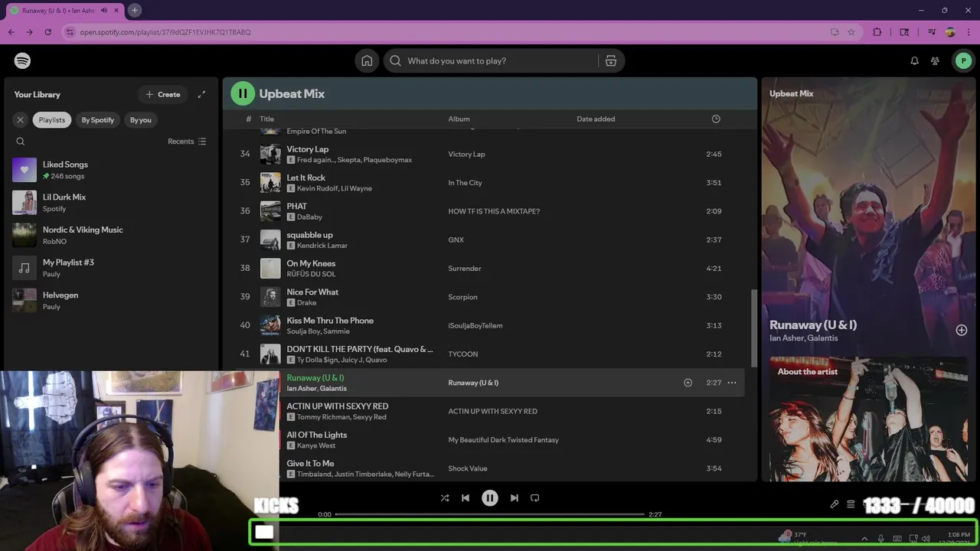Image resolution: width=980 pixels, height=551 pixels.
Task: Click the Title column header
Action: (x=266, y=119)
